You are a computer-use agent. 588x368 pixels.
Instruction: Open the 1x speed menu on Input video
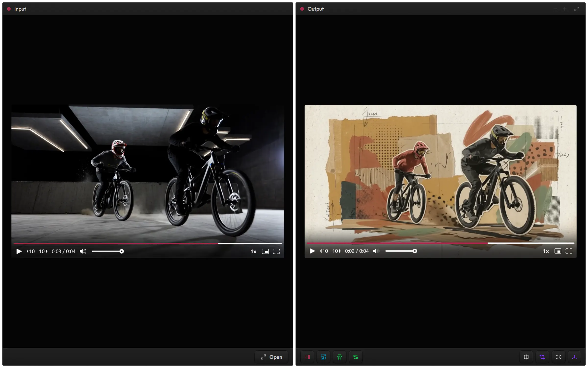click(x=253, y=251)
